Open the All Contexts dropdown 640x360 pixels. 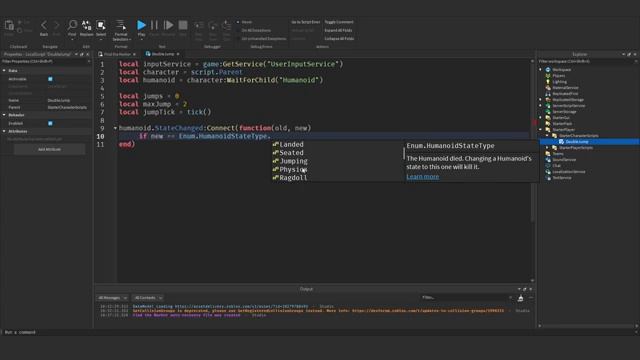(x=148, y=298)
